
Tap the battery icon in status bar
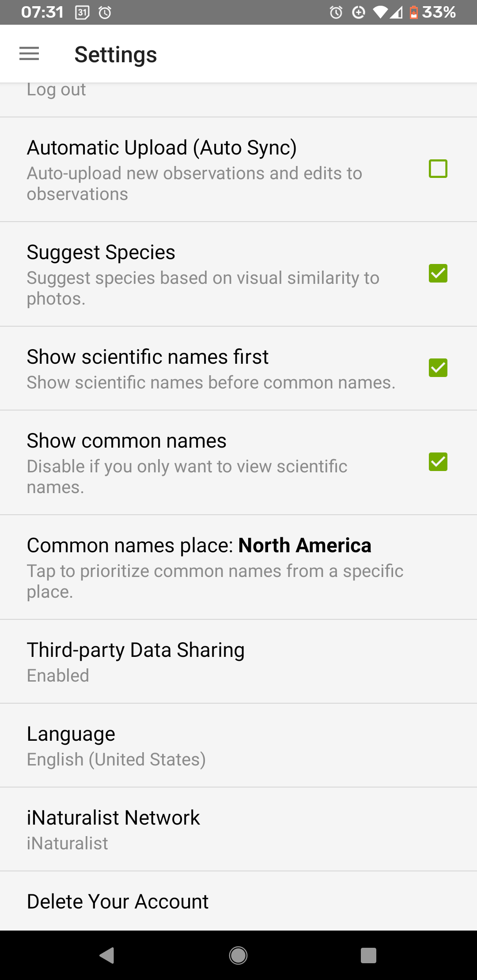pyautogui.click(x=413, y=12)
